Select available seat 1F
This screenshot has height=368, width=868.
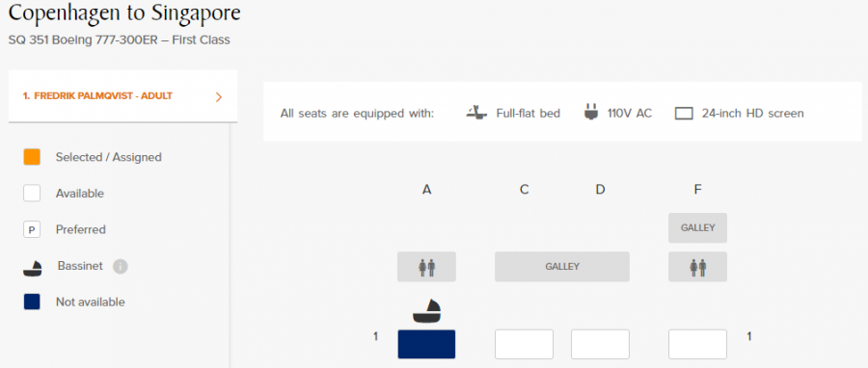(x=697, y=344)
